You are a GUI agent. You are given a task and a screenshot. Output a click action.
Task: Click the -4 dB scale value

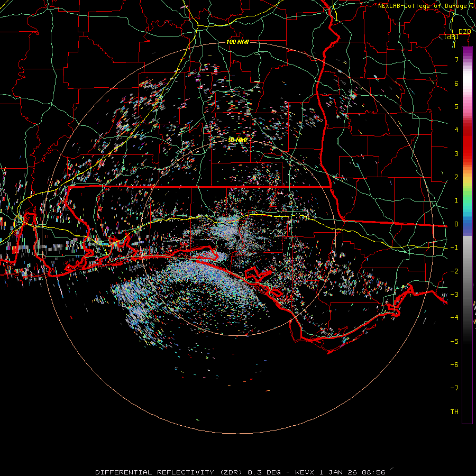tap(454, 317)
